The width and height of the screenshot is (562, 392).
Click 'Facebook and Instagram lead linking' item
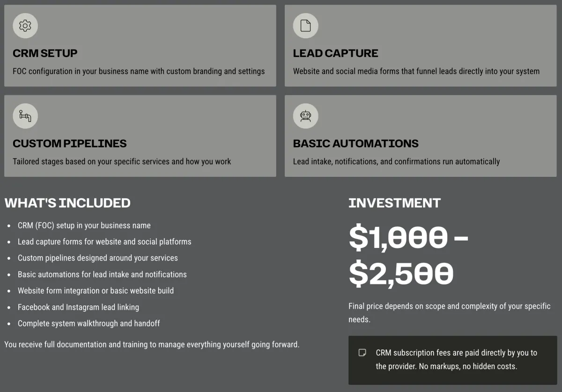[x=78, y=307]
